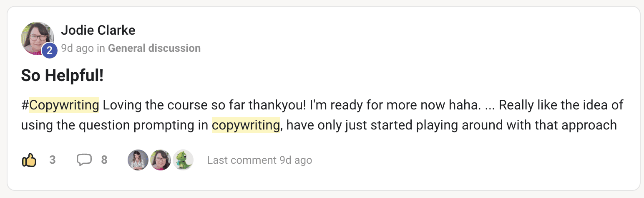Click the first commenter avatar beside the comment count
Image resolution: width=644 pixels, height=198 pixels.
point(138,160)
